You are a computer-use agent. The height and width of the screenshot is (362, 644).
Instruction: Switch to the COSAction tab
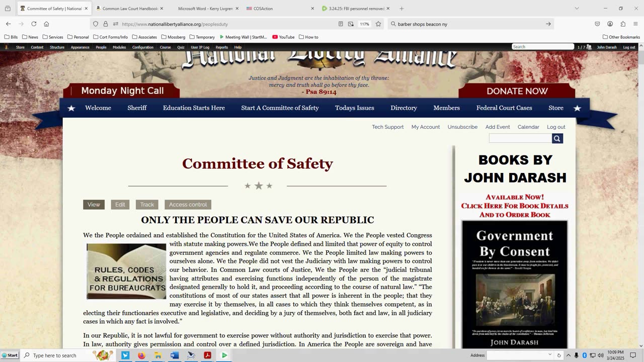280,9
